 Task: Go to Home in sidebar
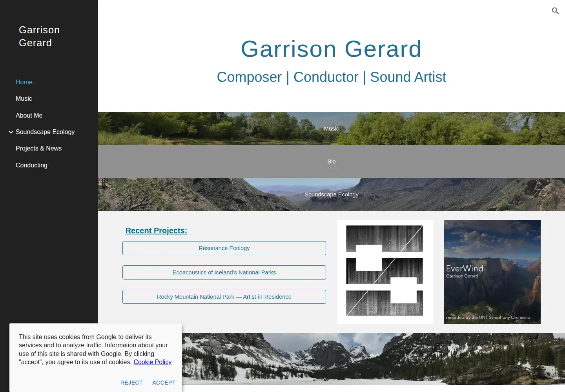pyautogui.click(x=24, y=82)
